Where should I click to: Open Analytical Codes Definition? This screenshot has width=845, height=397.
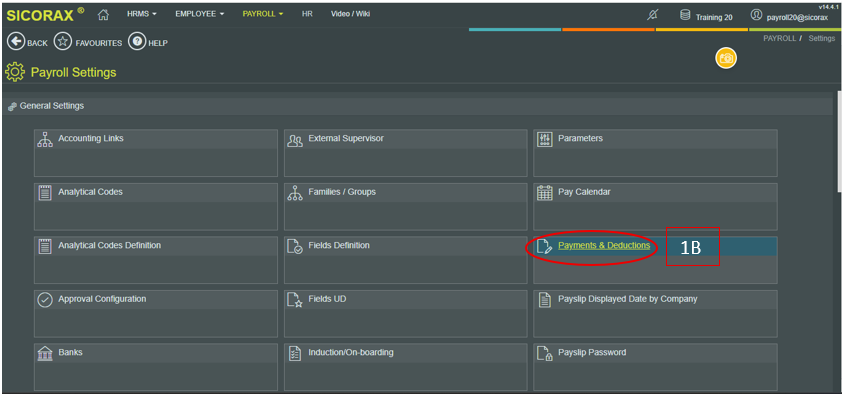point(109,245)
